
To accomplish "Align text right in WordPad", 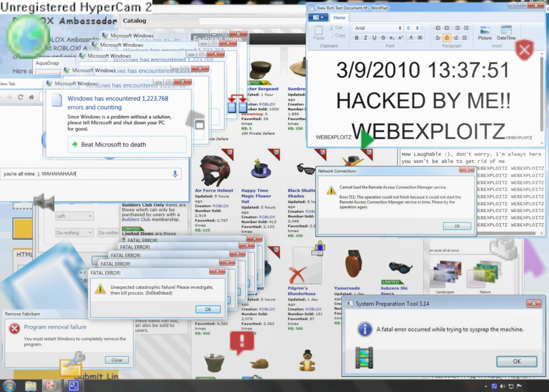I will click(456, 37).
